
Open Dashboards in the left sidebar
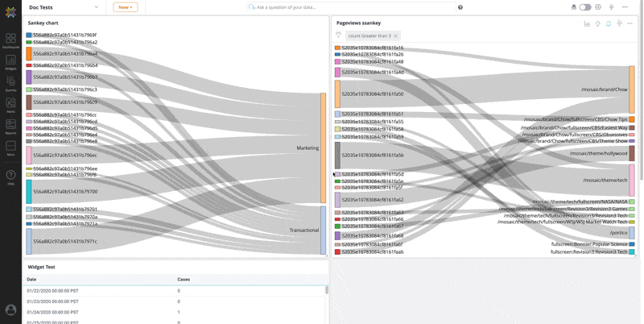10,39
